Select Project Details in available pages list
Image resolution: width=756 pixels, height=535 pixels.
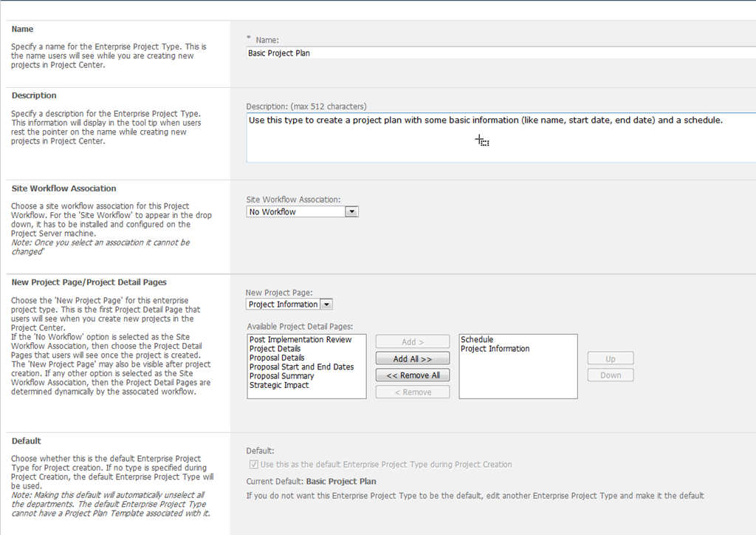point(275,349)
